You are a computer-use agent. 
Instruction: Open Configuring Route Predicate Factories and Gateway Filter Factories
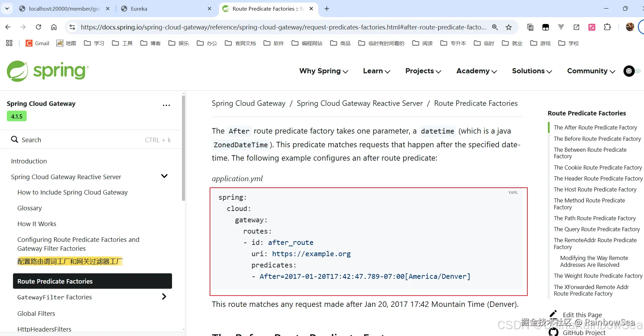78,244
